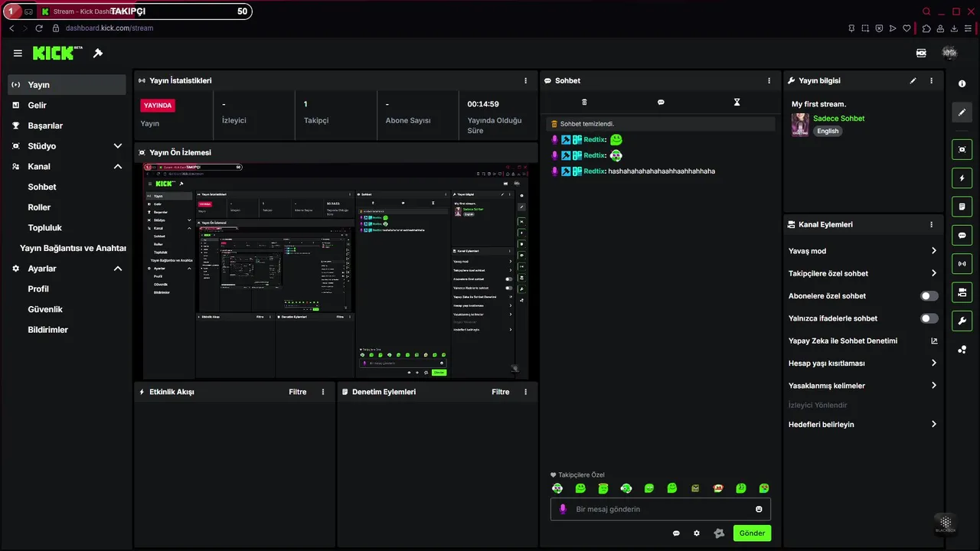This screenshot has height=551, width=980.
Task: Click the chat bubble icon beside Gönder
Action: [x=676, y=533]
